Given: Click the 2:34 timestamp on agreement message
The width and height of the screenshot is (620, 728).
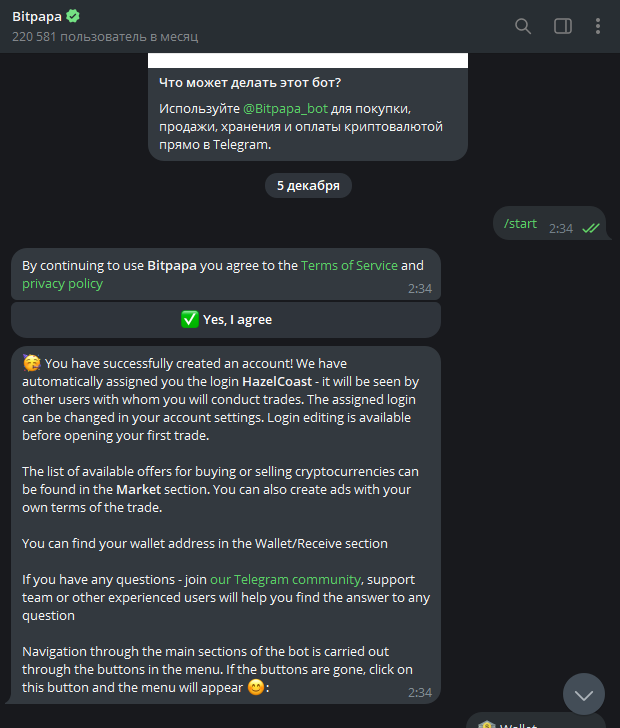Looking at the screenshot, I should pos(420,288).
